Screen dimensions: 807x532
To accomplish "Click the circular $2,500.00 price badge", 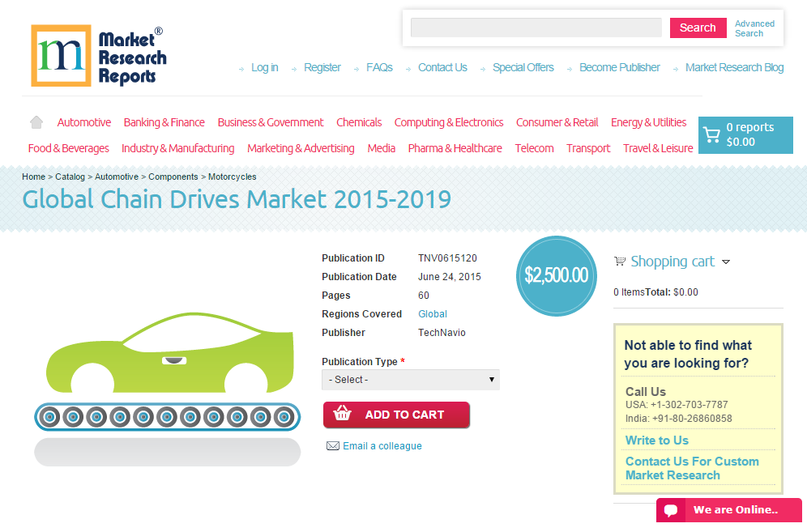I will tap(557, 276).
